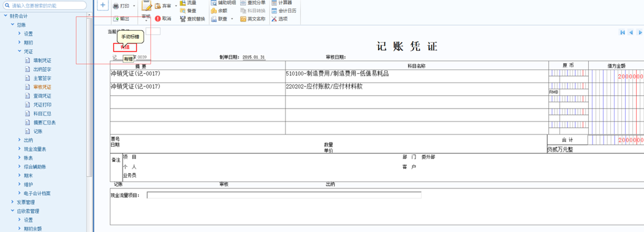Open 科目汇总 in the sidebar
This screenshot has width=644, height=232.
click(x=42, y=114)
